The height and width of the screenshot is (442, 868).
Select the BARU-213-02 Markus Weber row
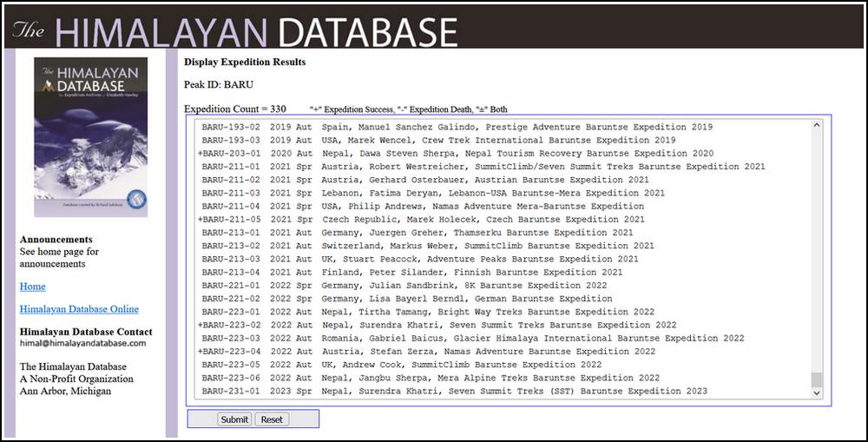pos(503,246)
